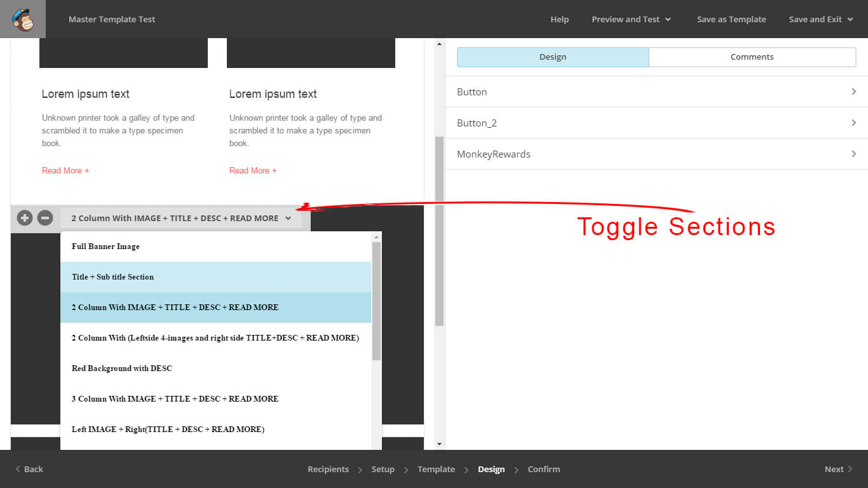Go to the Recipients step

(x=328, y=469)
